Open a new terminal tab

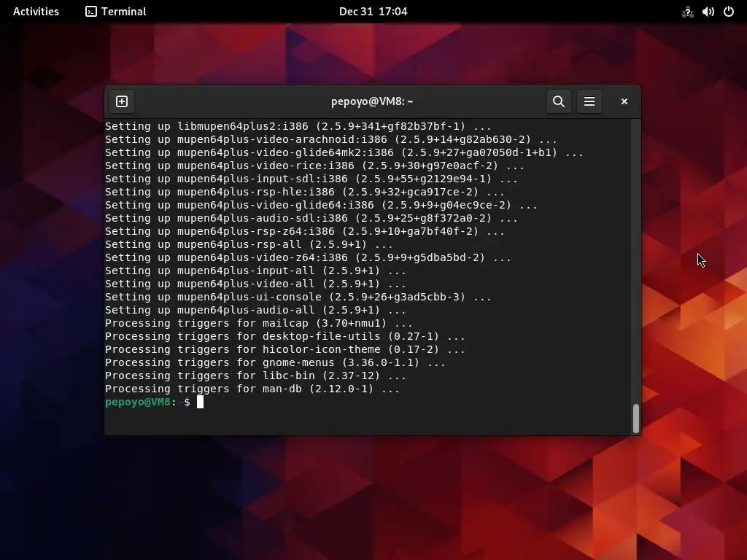coord(122,101)
